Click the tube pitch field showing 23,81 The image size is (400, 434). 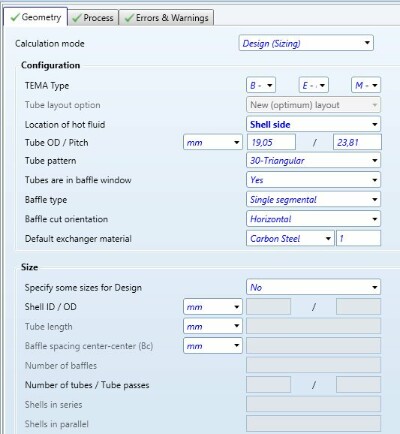pyautogui.click(x=357, y=143)
